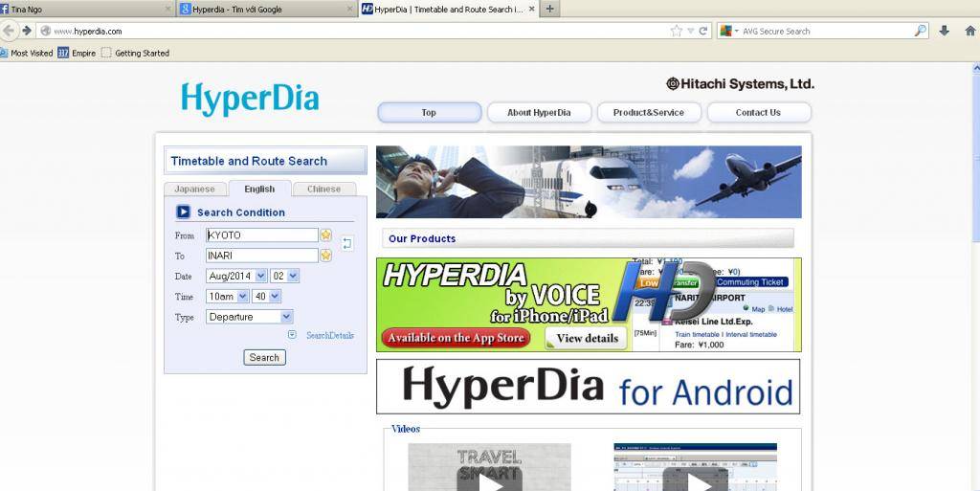Go to browser Home icon
Viewport: 980px width, 491px height.
(x=970, y=31)
